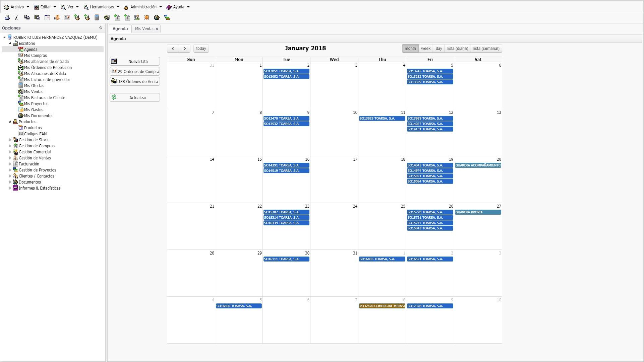
Task: Collapse the Opciones side panel
Action: (x=101, y=28)
